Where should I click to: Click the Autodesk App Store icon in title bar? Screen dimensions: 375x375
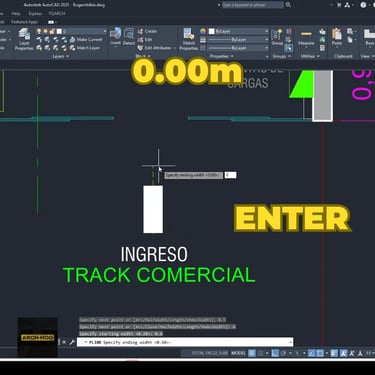click(347, 5)
